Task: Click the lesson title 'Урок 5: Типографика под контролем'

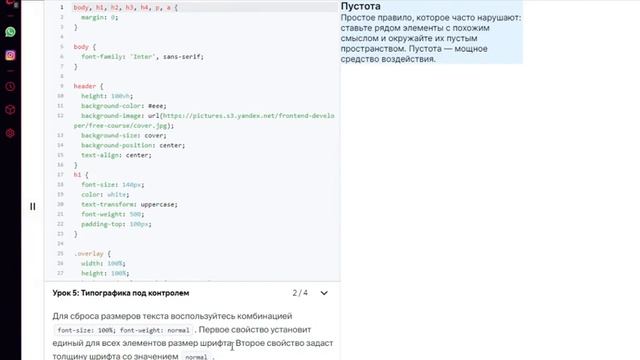Action: click(121, 293)
